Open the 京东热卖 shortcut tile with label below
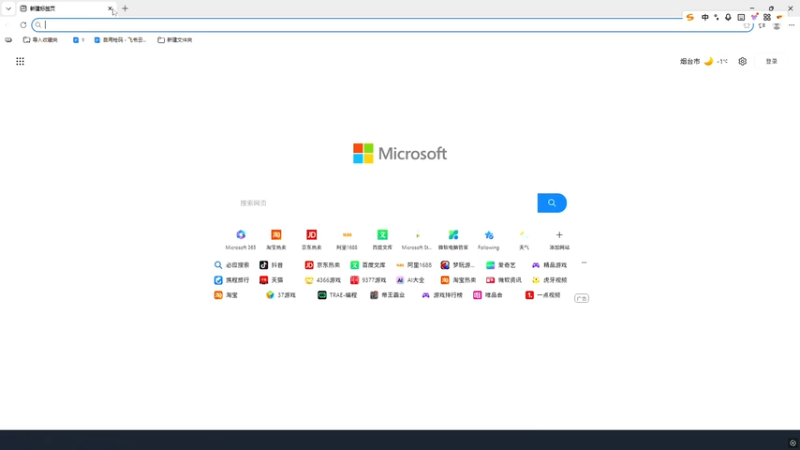This screenshot has height=450, width=800. 311,239
